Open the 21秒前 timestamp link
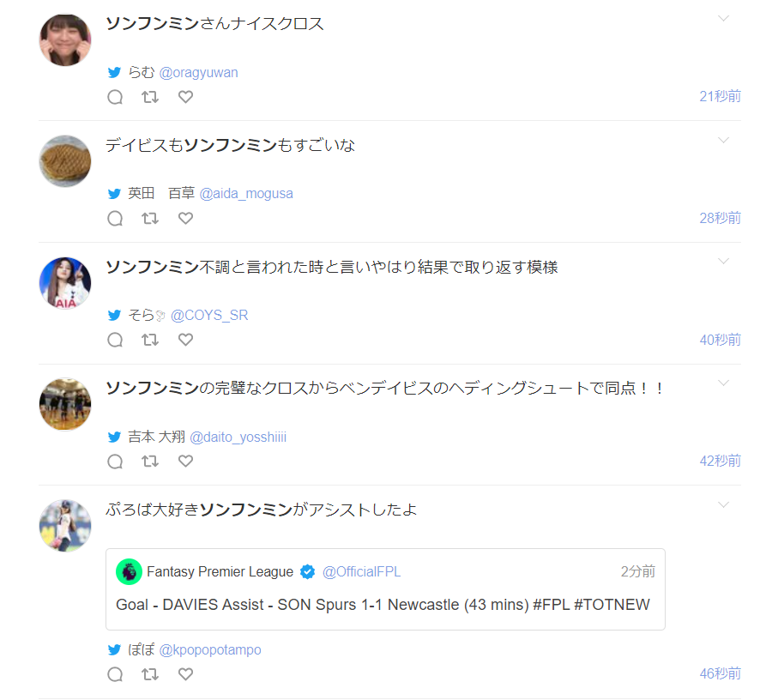 coord(720,96)
